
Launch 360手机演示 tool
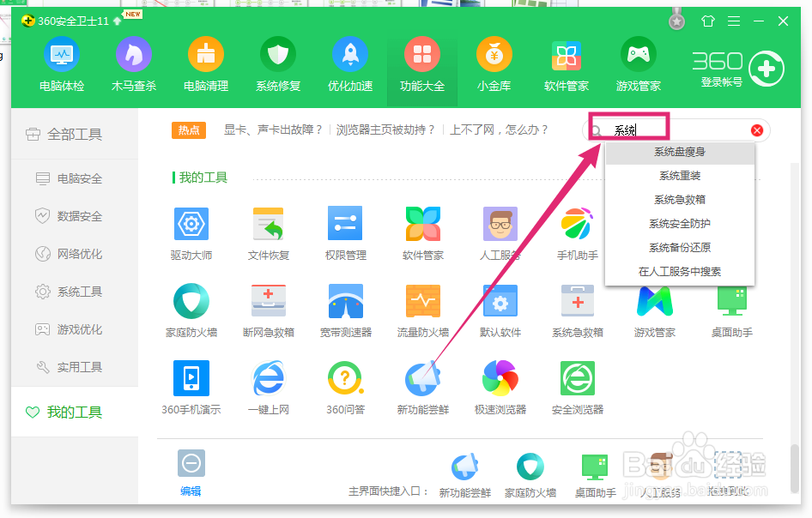point(191,388)
